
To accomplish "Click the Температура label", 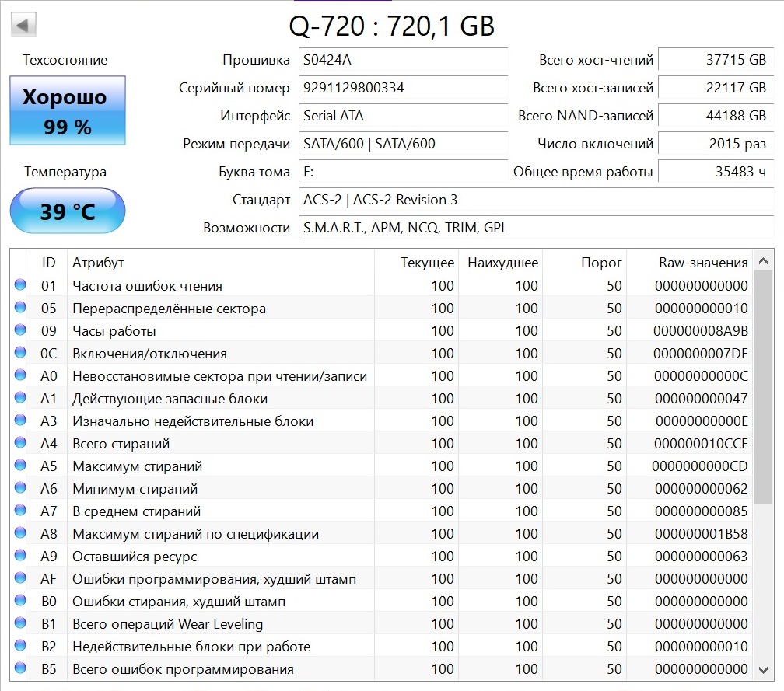I will [x=65, y=172].
